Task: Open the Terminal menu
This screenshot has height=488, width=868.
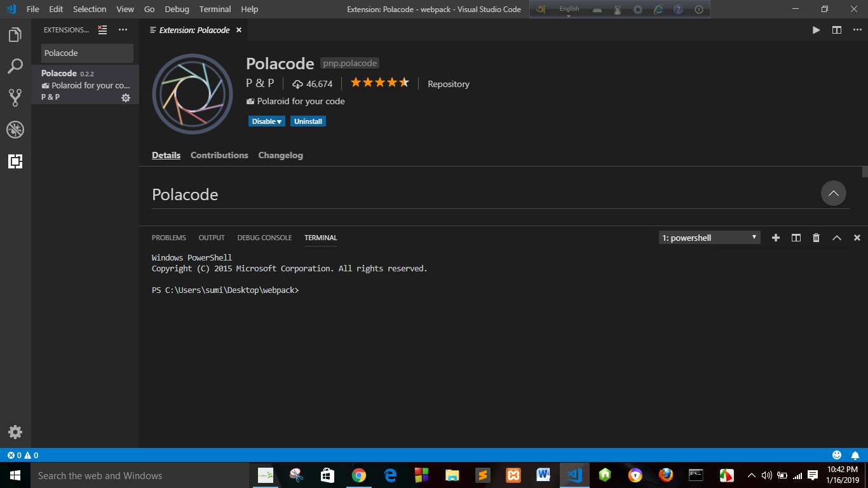Action: [x=214, y=9]
